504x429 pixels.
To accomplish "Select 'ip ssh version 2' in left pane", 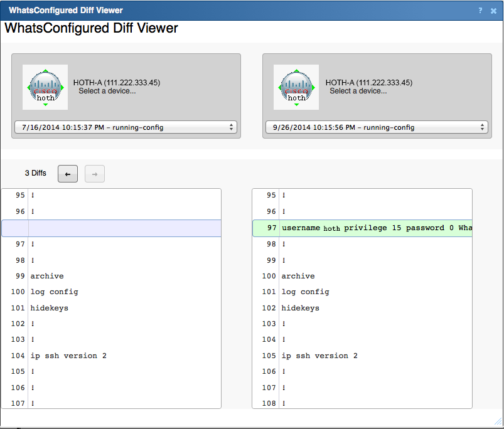I will point(68,356).
